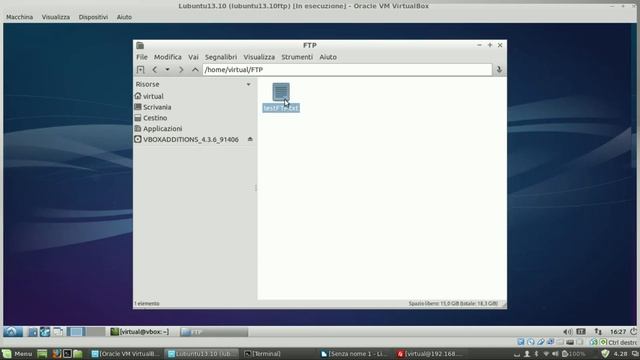Image resolution: width=640 pixels, height=360 pixels.
Task: Click the folder icon in FTP title bar
Action: [x=140, y=45]
